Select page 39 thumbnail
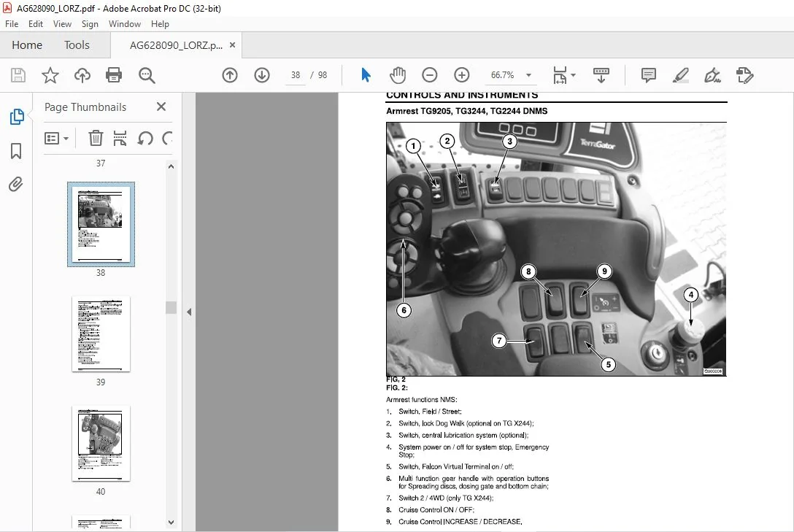The height and width of the screenshot is (532, 794). point(101,334)
